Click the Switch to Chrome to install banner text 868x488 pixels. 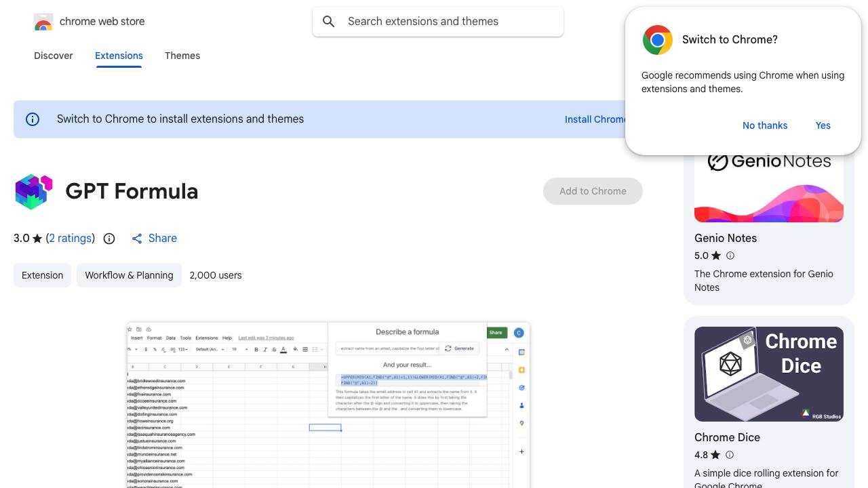tap(180, 119)
